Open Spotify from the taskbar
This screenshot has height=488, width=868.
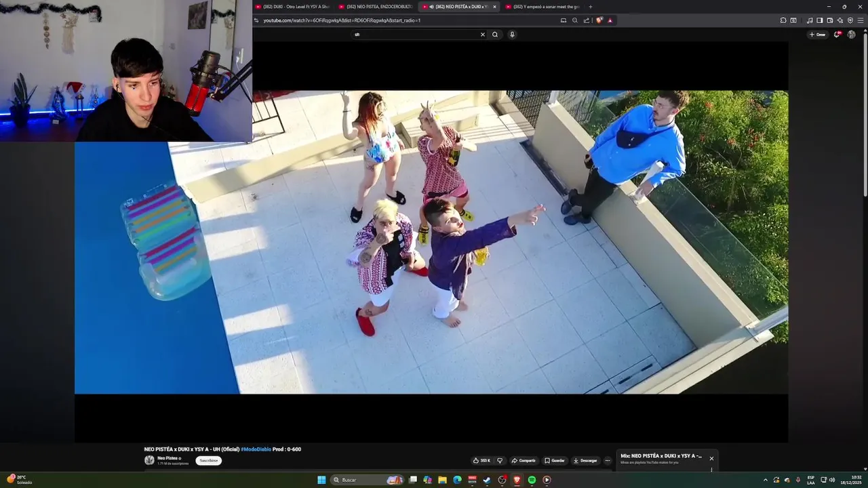coord(532,480)
